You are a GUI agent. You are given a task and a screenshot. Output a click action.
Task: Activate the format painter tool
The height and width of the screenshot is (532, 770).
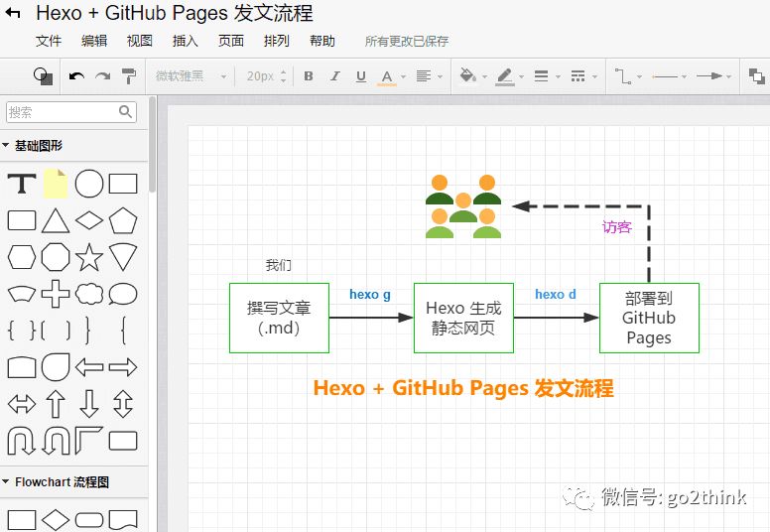tap(129, 76)
